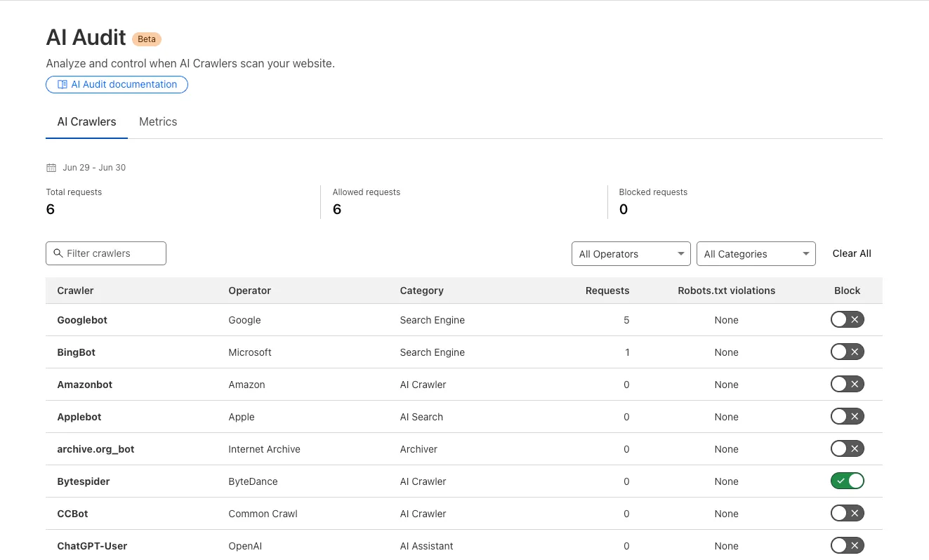Viewport: 929px width, 560px height.
Task: Switch on blocking for CCBot
Action: pyautogui.click(x=847, y=514)
